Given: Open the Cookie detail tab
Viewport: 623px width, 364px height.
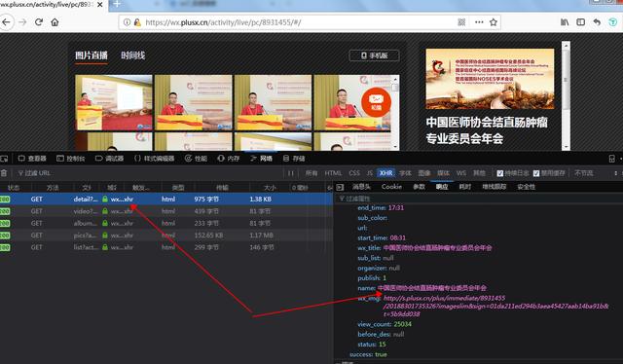Looking at the screenshot, I should (x=391, y=187).
